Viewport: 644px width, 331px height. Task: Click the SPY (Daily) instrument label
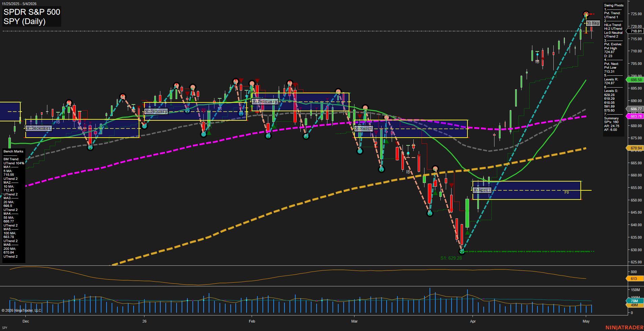coord(24,21)
